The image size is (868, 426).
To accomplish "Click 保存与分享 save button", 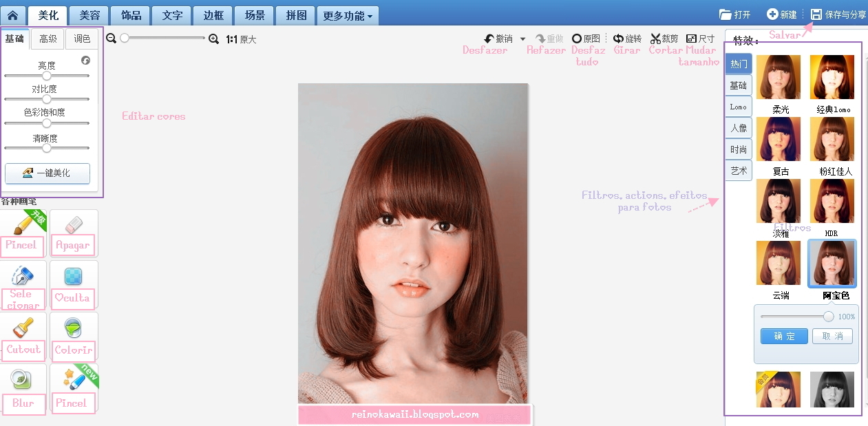I will [838, 14].
